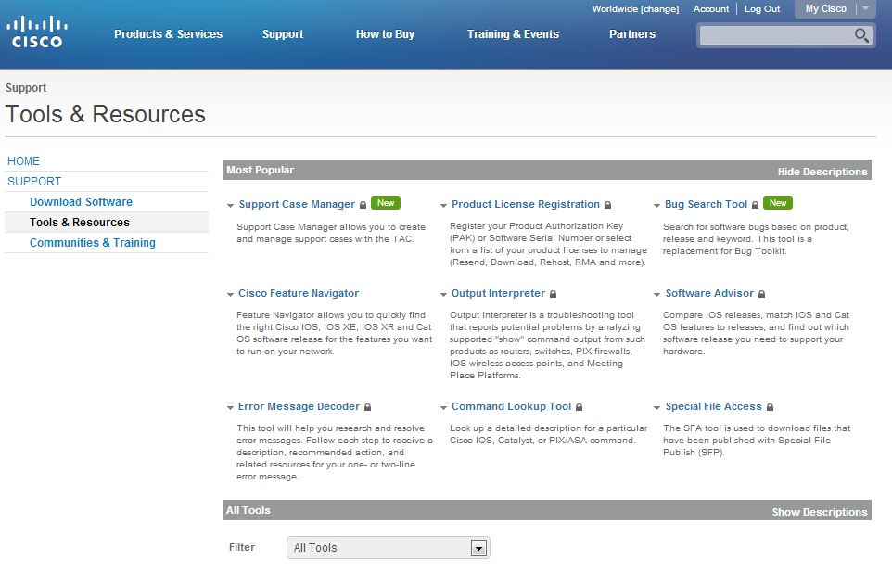Screen dimensions: 892x588
Task: Click Show Descriptions in All Tools
Action: 820,512
